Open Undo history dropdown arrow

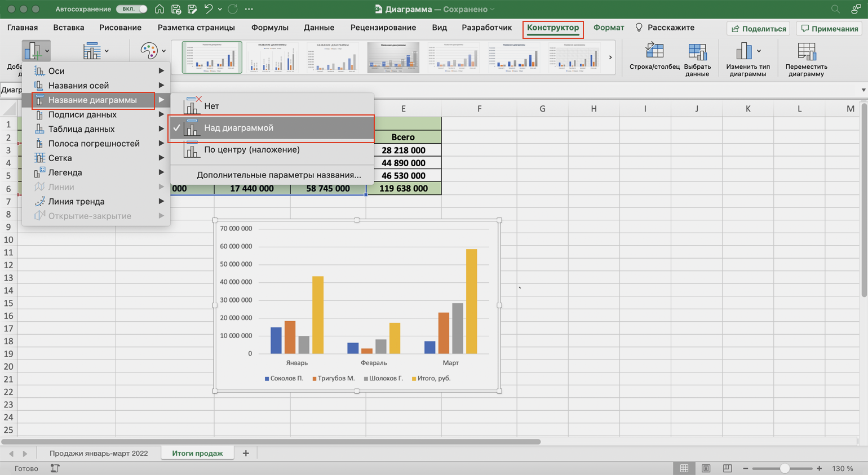220,9
